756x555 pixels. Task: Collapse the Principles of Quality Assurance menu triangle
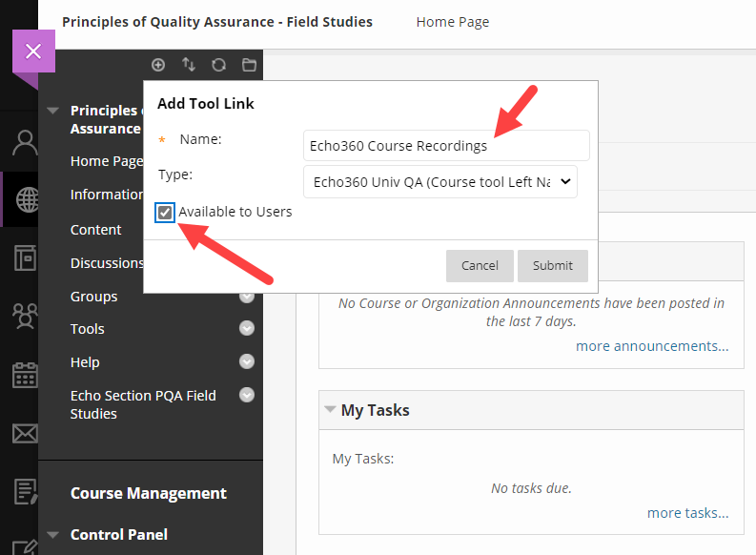(53, 111)
